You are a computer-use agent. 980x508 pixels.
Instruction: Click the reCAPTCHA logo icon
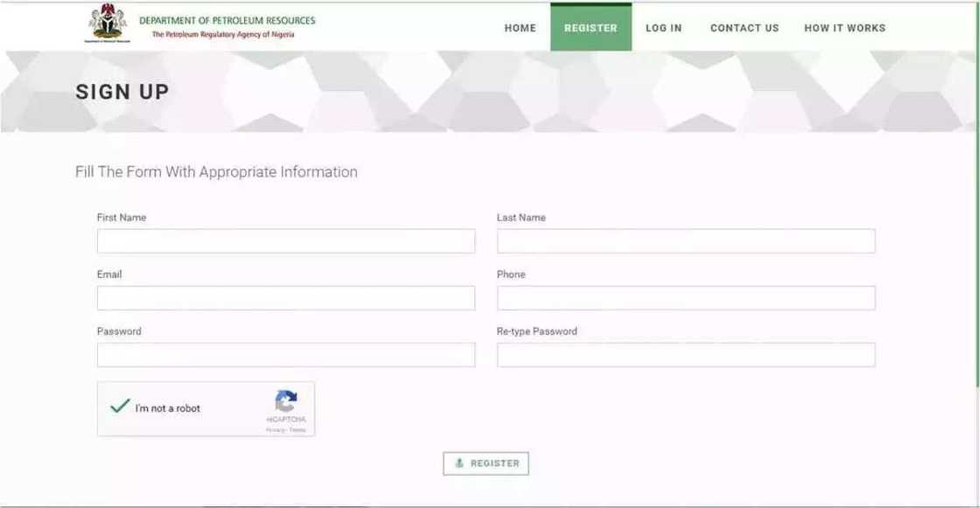click(x=284, y=400)
